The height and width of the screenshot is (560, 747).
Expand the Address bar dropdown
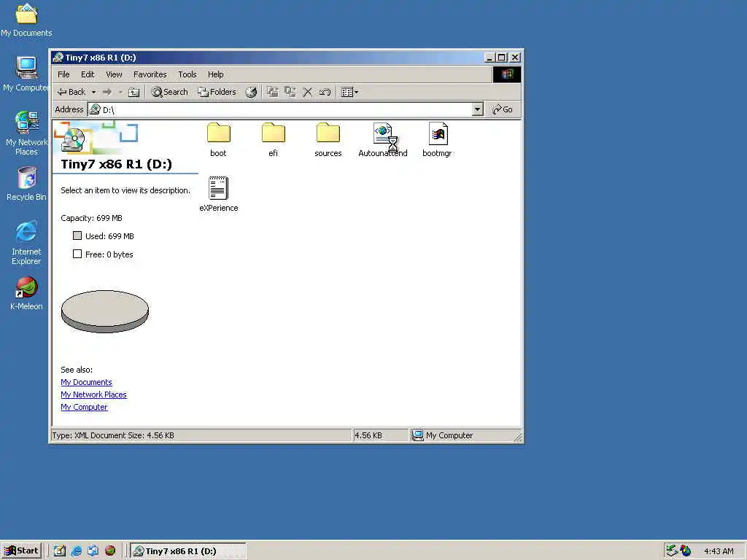click(x=477, y=109)
